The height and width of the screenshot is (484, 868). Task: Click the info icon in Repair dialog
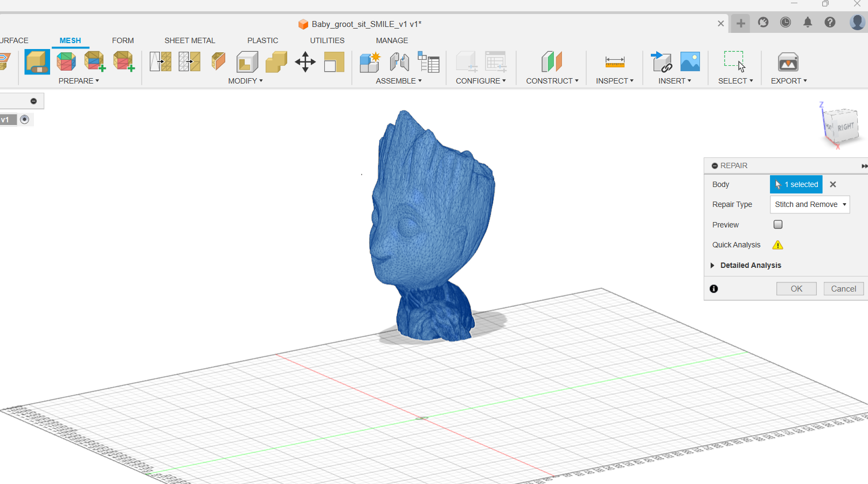[714, 289]
